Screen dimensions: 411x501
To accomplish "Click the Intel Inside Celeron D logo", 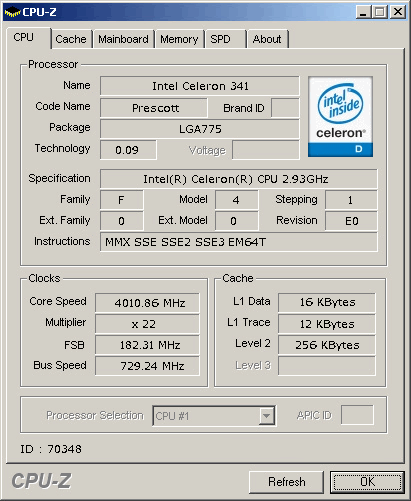I will click(x=340, y=117).
